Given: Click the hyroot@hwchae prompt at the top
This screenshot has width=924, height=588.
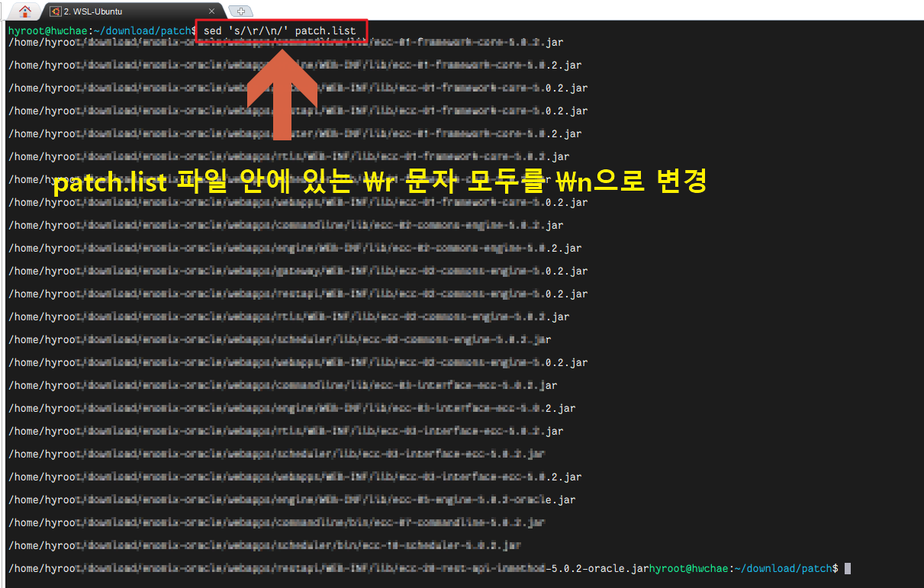Looking at the screenshot, I should (46, 31).
